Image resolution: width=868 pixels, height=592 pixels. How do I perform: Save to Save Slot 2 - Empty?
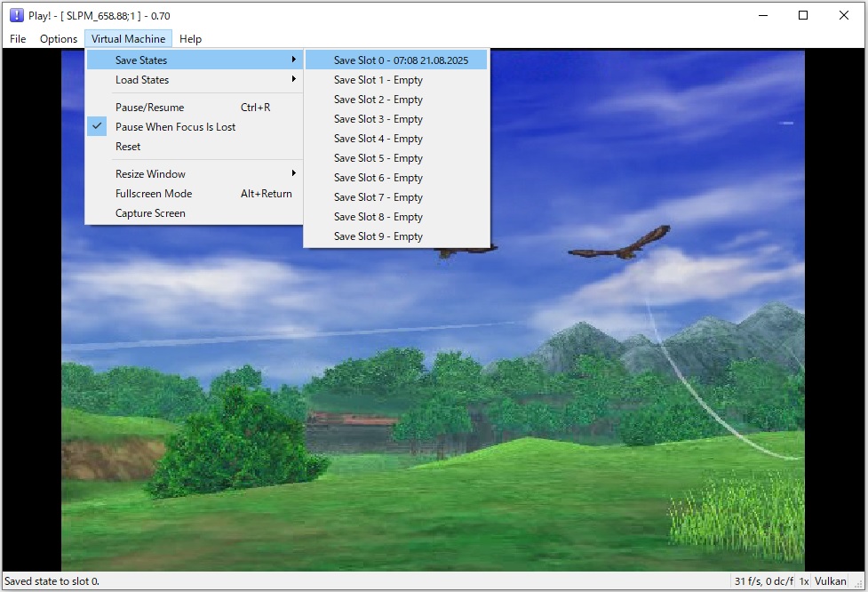coord(396,100)
